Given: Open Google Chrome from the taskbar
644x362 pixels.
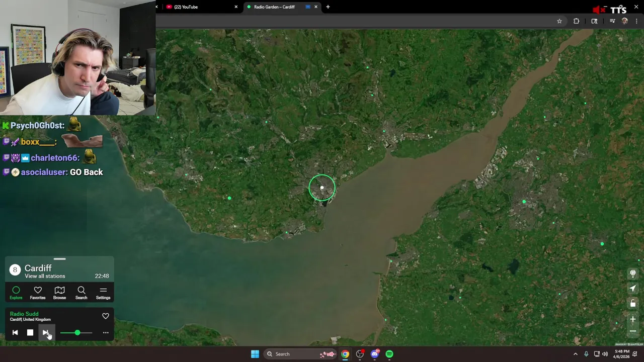Looking at the screenshot, I should tap(345, 354).
